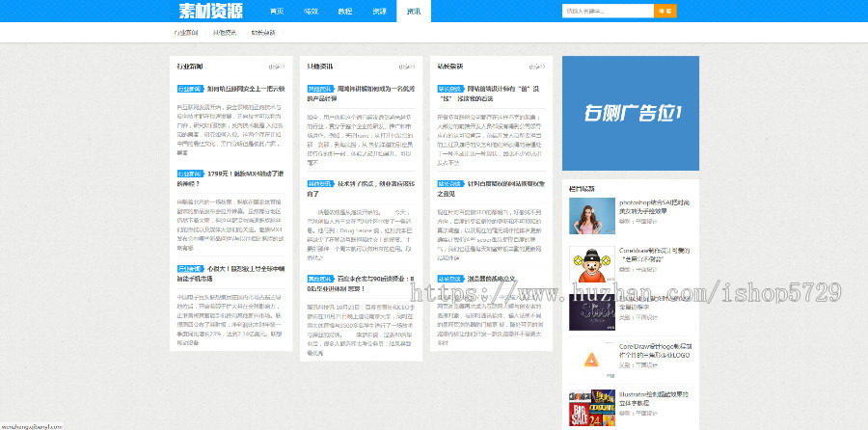Viewport: 868px width, 430px height.
Task: Open the 首页 navigation tab
Action: (277, 12)
